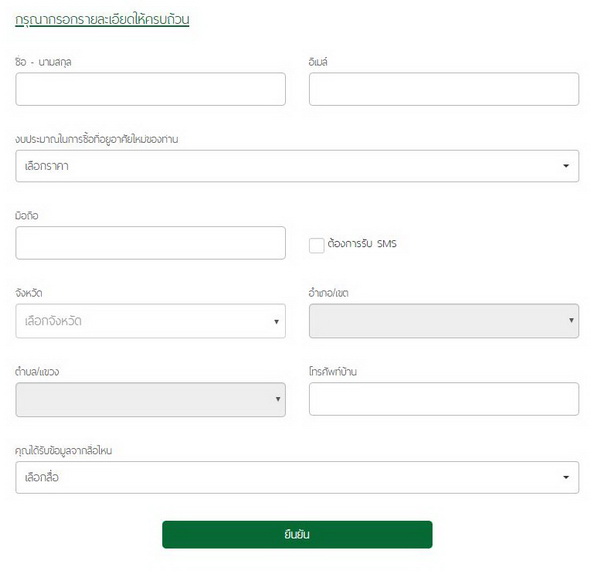Expand the เลือกสื่อ media source dropdown

tap(297, 477)
